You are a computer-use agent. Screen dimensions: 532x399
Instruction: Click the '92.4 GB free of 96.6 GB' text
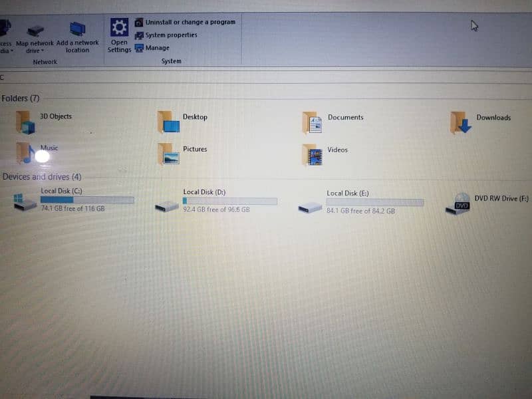point(217,209)
